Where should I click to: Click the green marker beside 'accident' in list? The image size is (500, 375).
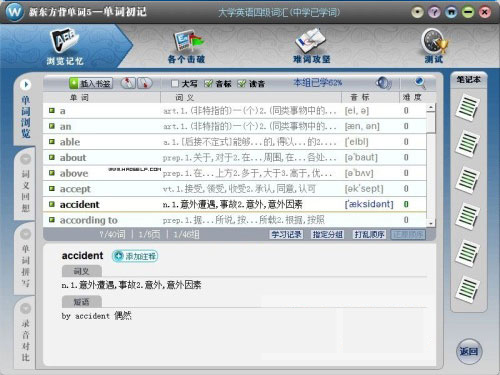click(x=52, y=204)
